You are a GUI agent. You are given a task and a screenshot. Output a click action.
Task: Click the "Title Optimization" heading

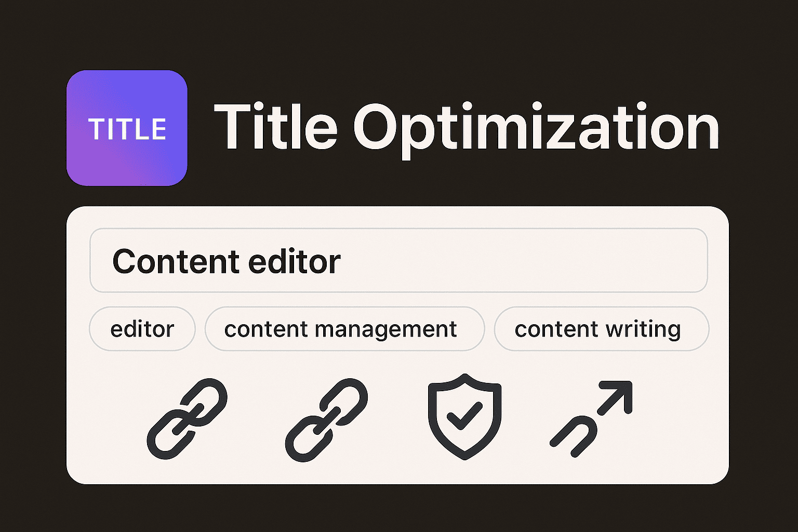(x=466, y=128)
